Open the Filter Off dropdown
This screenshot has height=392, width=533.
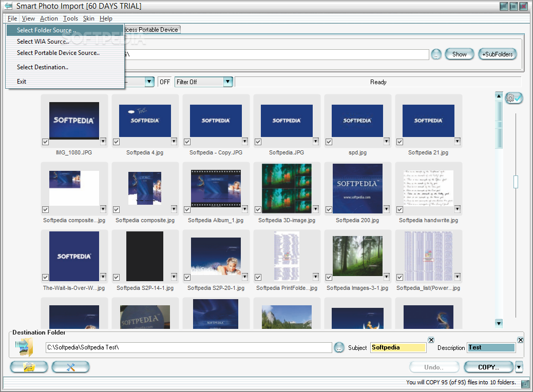[x=228, y=82]
